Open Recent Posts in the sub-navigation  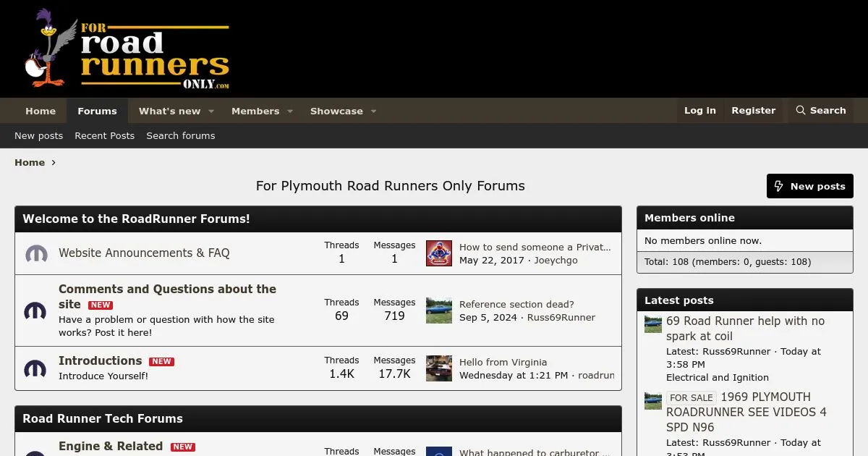coord(105,136)
